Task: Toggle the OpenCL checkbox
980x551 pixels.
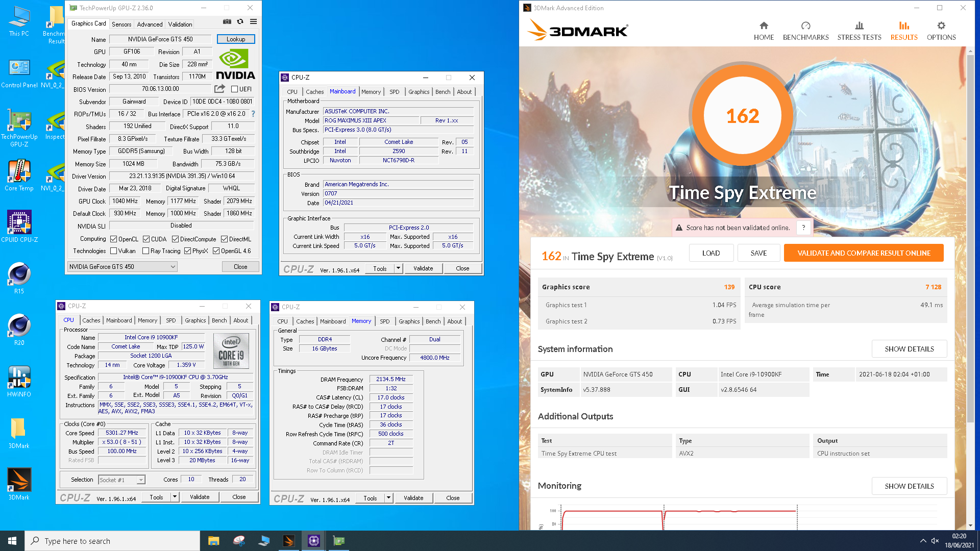Action: point(113,239)
